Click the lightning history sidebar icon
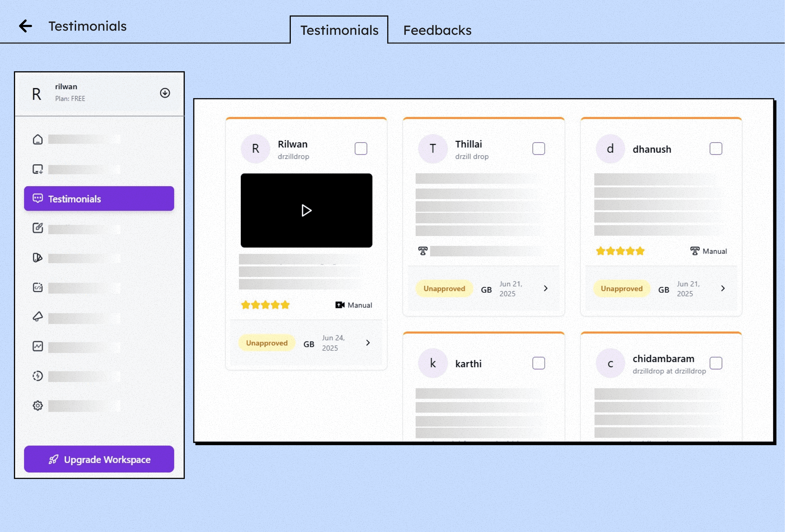This screenshot has height=532, width=785. (38, 376)
